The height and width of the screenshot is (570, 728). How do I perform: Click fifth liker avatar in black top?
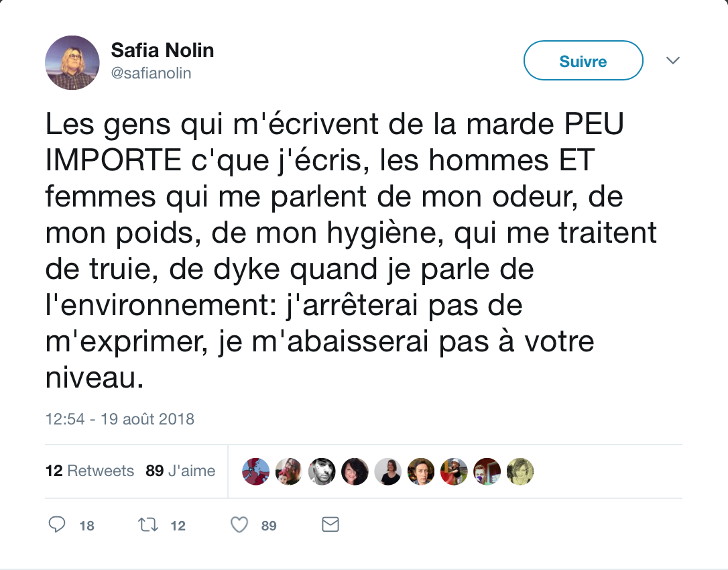[387, 471]
